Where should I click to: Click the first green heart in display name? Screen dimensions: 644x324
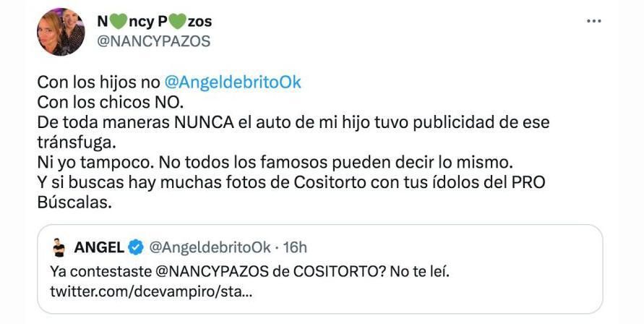coord(119,22)
